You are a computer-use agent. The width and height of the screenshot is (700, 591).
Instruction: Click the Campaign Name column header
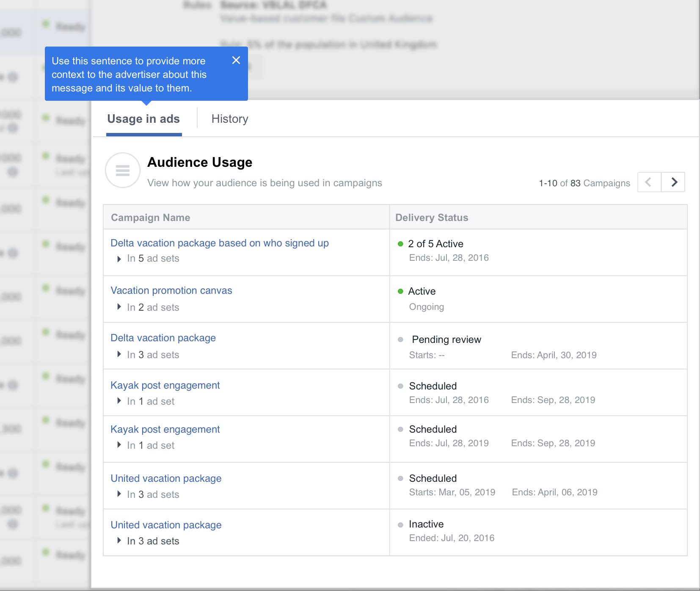150,218
